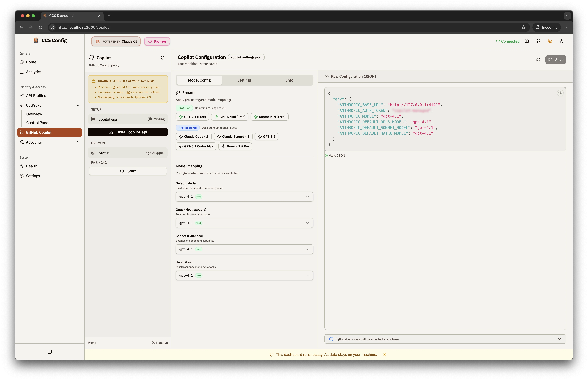This screenshot has height=380, width=588.
Task: Switch to the Settings tab
Action: click(x=244, y=80)
